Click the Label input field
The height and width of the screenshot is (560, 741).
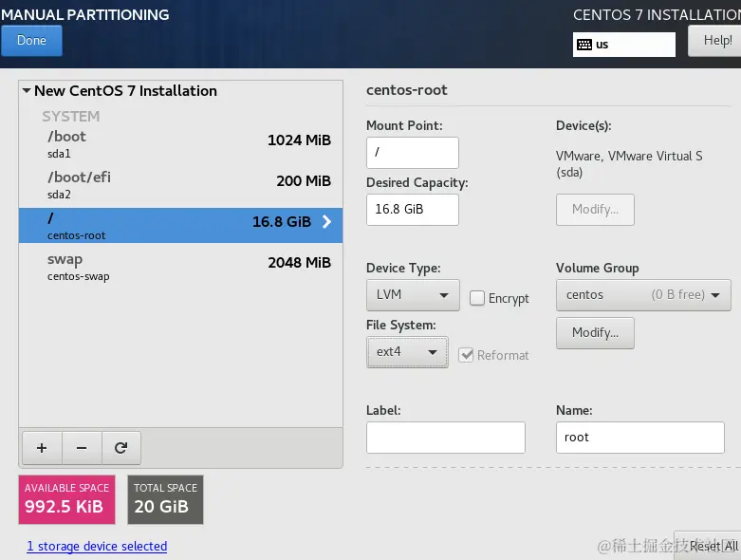pos(446,438)
